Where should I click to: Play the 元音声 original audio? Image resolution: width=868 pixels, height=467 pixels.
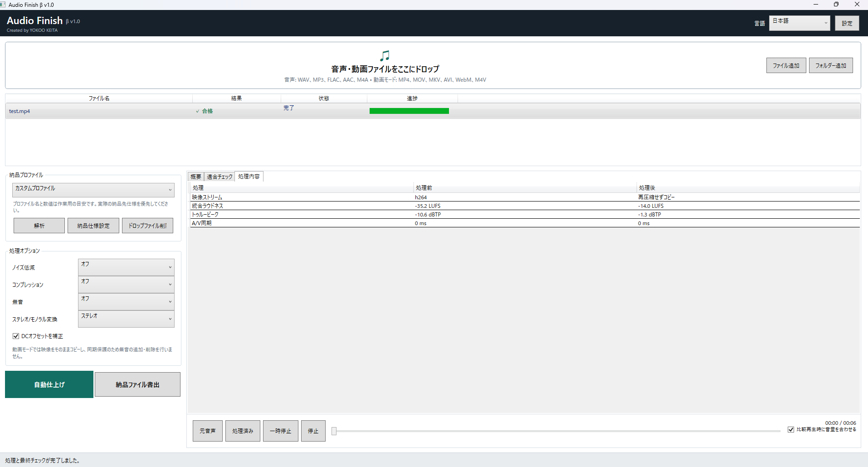click(208, 431)
